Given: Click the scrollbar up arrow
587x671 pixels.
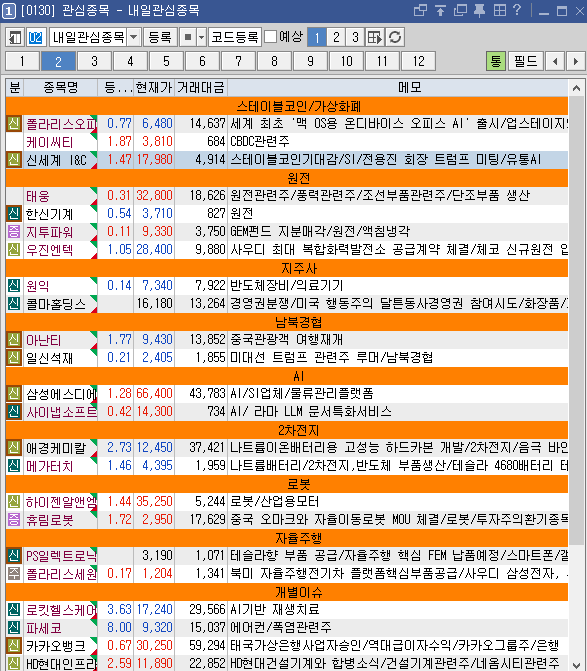Looking at the screenshot, I should [576, 89].
